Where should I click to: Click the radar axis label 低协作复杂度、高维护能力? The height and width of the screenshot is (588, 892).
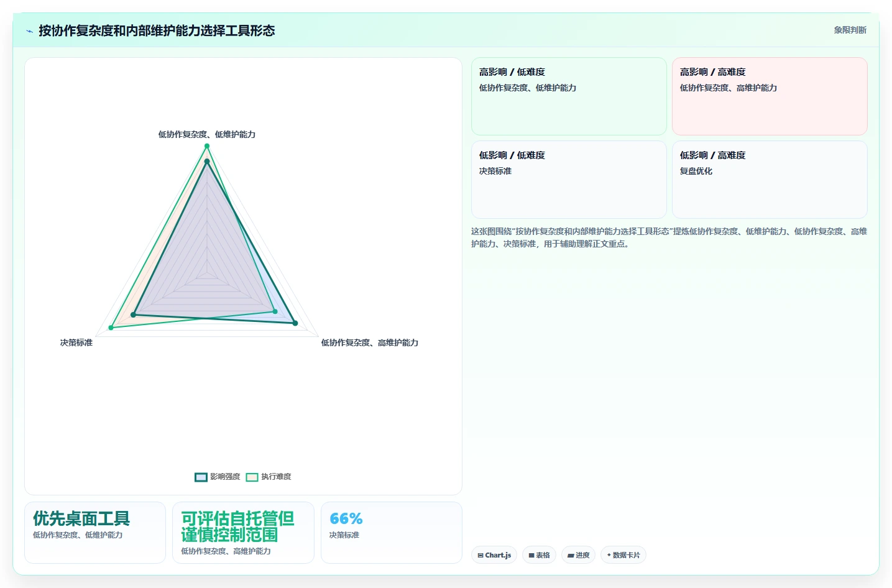[370, 342]
